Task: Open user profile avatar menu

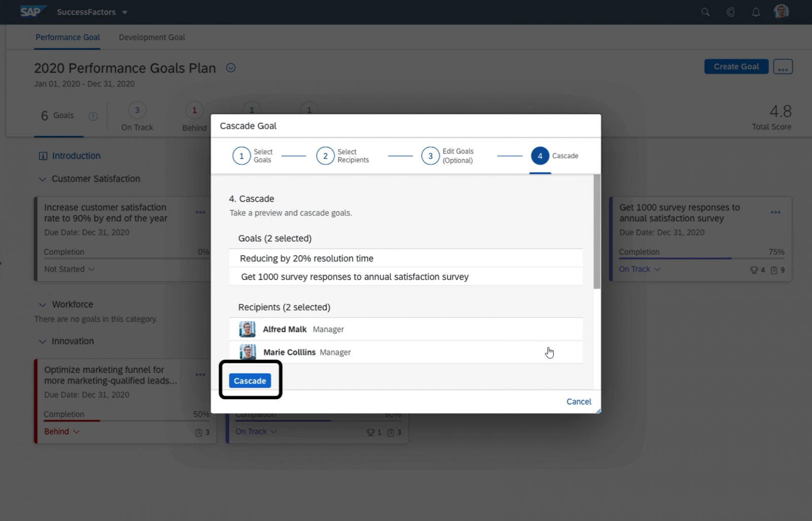Action: tap(781, 11)
